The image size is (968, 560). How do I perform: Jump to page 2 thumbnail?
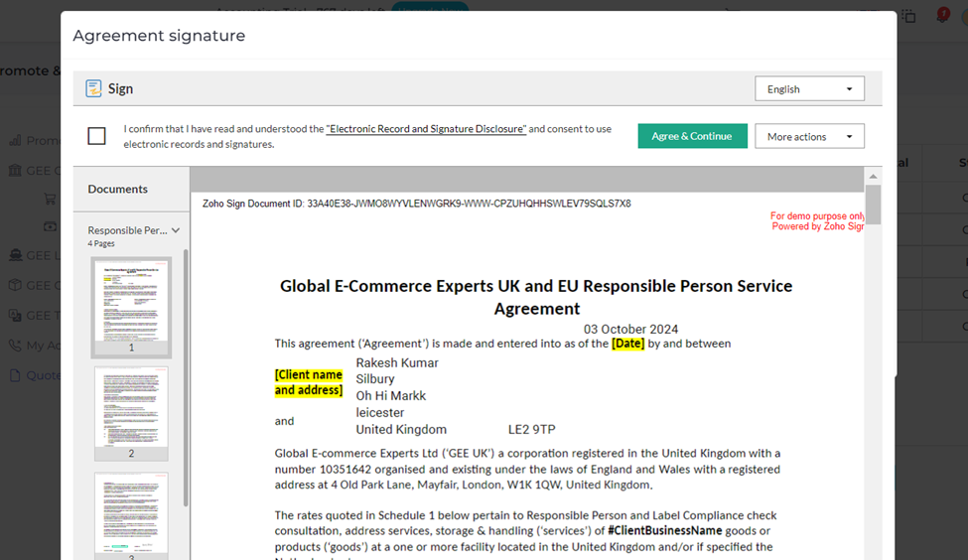coord(131,407)
